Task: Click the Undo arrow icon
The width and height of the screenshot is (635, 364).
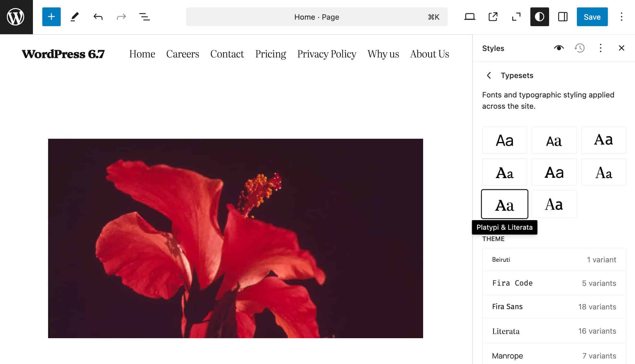Action: tap(98, 16)
